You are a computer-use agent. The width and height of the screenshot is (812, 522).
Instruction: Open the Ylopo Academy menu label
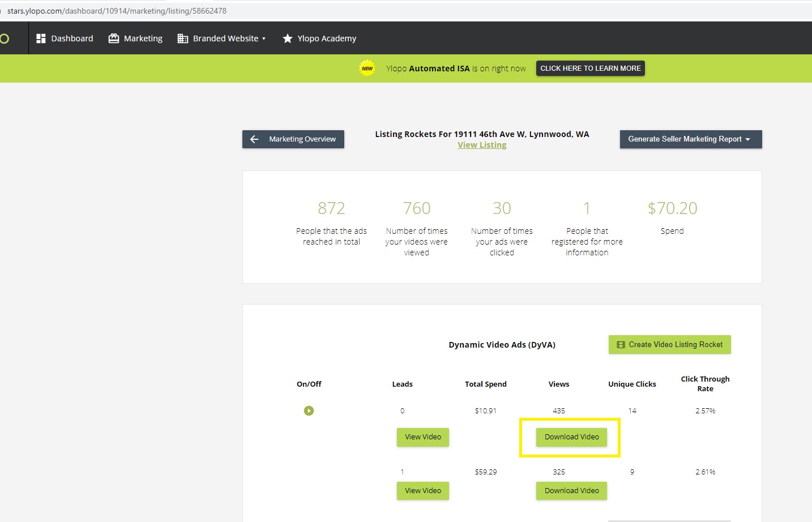pos(327,38)
